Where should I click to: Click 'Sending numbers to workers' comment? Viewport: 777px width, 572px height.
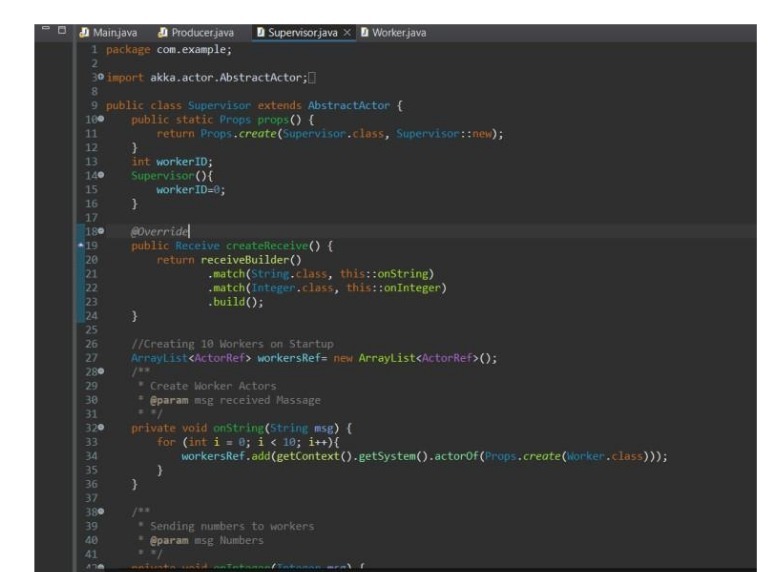click(232, 526)
